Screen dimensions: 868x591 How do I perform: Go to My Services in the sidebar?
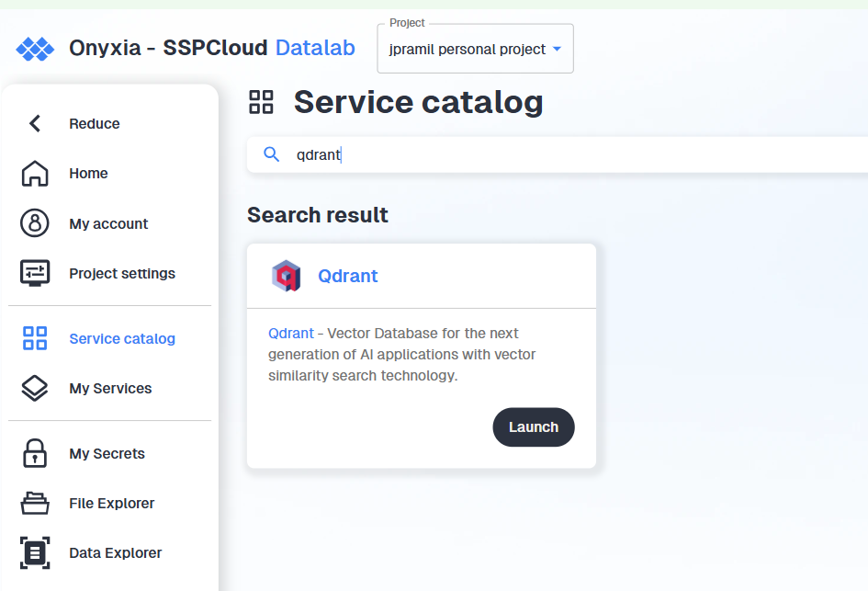click(110, 388)
